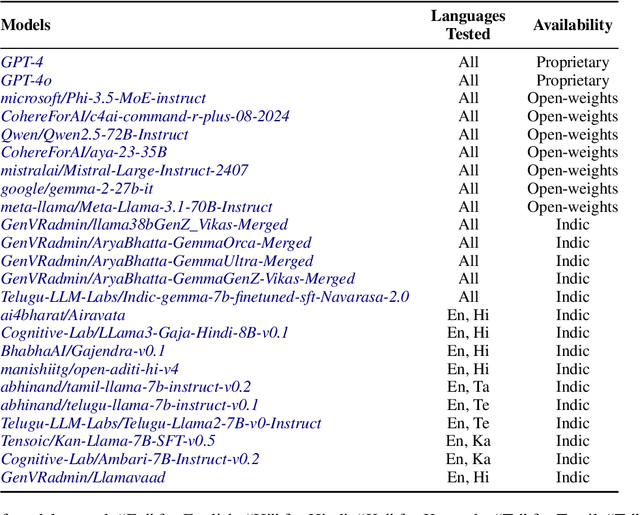The height and width of the screenshot is (515, 640).
Task: Open Cognitive-Lab/Ambari-7B-Instruct-v0.2 link
Action: point(130,459)
